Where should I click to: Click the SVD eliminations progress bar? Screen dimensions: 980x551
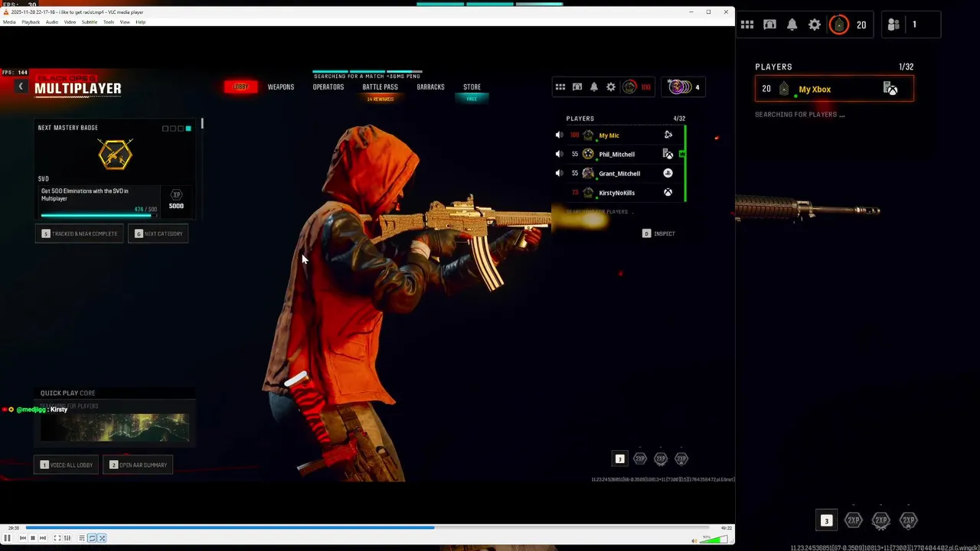pos(99,216)
